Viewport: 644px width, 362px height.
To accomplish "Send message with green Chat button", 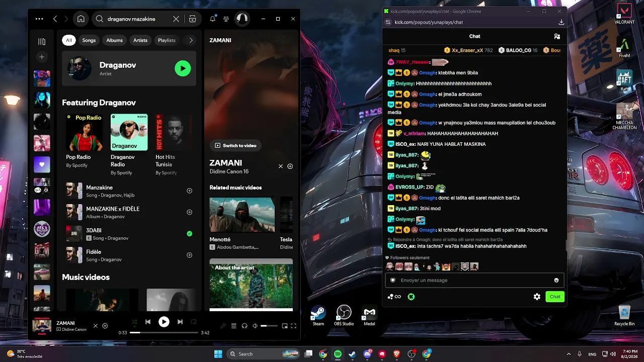I will coord(555,297).
